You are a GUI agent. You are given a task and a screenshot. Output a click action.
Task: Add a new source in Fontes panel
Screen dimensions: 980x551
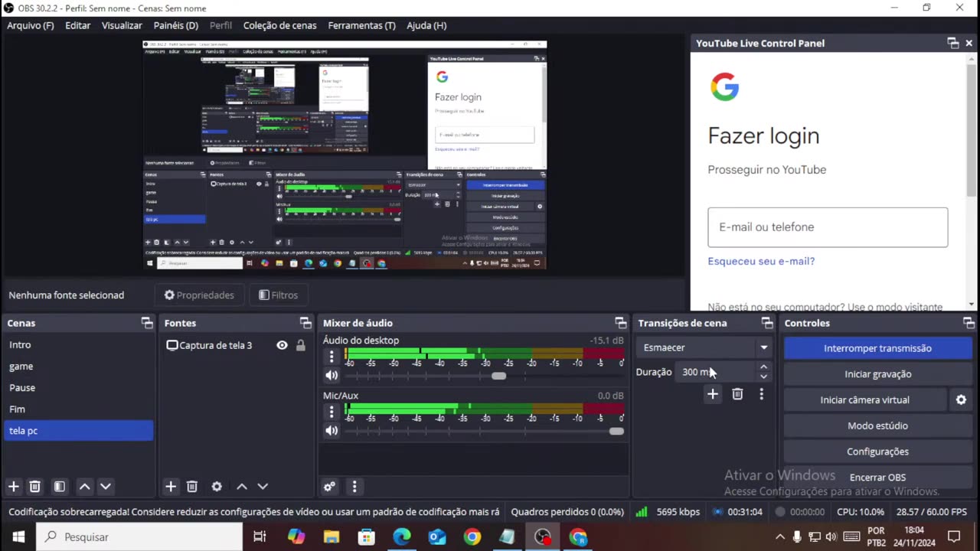[x=171, y=487]
